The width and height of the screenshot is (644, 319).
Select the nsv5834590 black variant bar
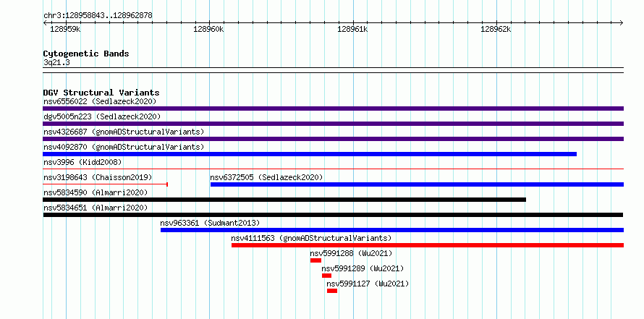[284, 200]
